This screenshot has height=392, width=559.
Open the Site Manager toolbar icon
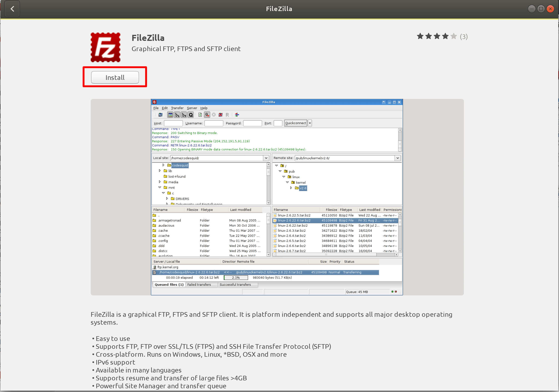[160, 115]
